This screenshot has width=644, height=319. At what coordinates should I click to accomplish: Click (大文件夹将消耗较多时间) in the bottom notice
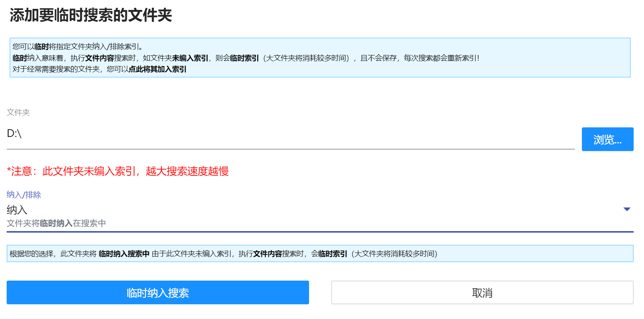click(394, 254)
